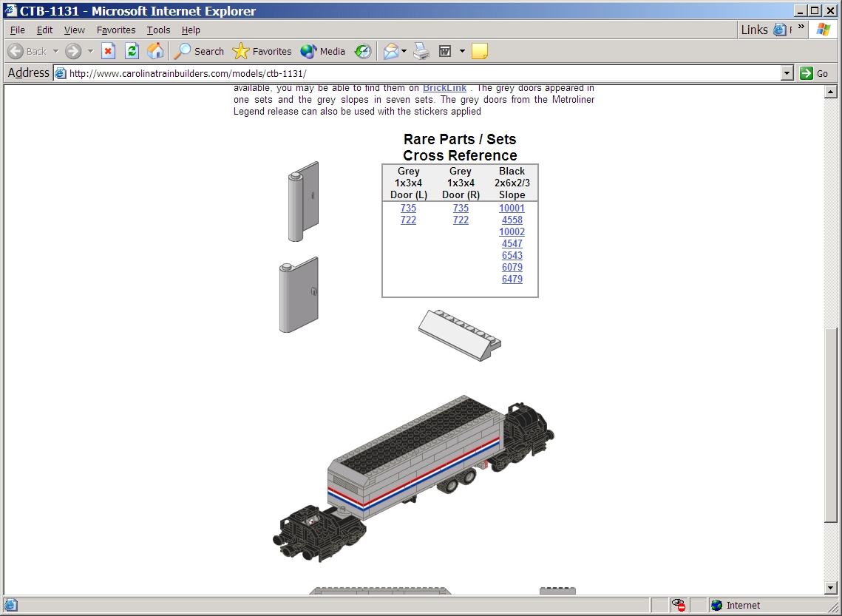
Task: Click the yellow note Discuss icon
Action: [x=479, y=51]
